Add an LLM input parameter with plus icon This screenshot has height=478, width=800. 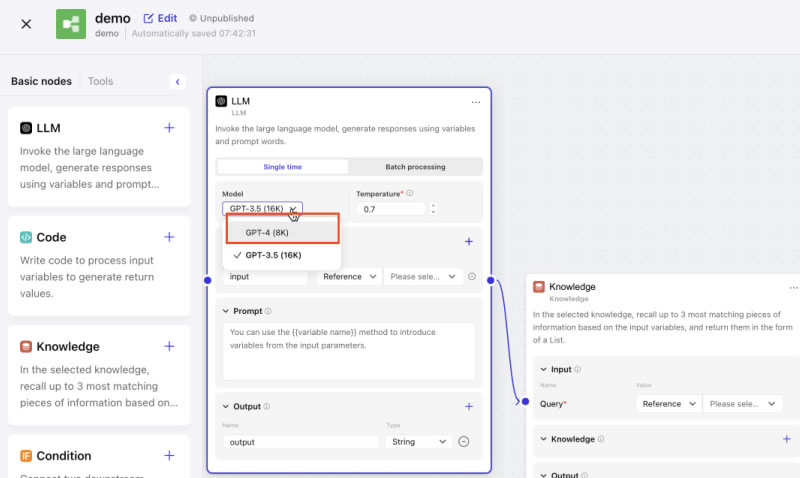[469, 241]
